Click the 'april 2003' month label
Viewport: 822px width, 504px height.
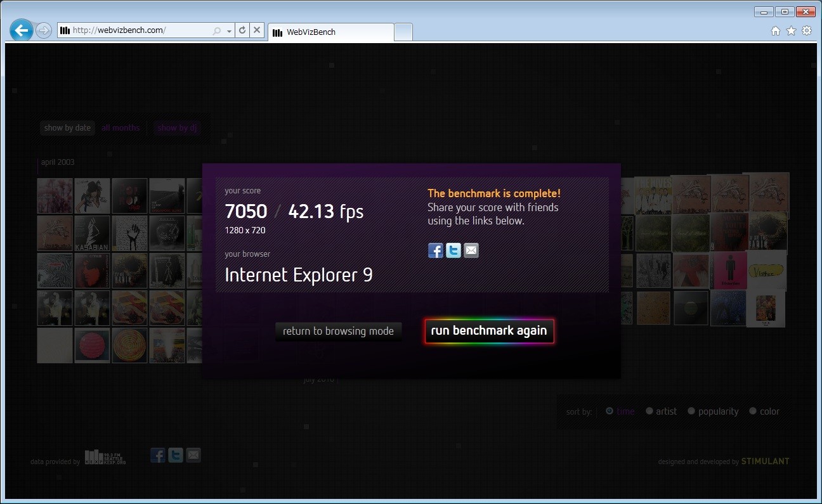[58, 162]
